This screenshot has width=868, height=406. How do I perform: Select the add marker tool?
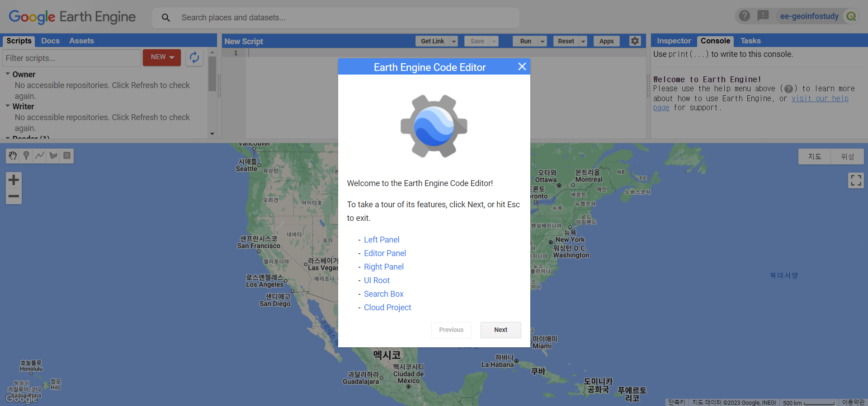[x=26, y=156]
